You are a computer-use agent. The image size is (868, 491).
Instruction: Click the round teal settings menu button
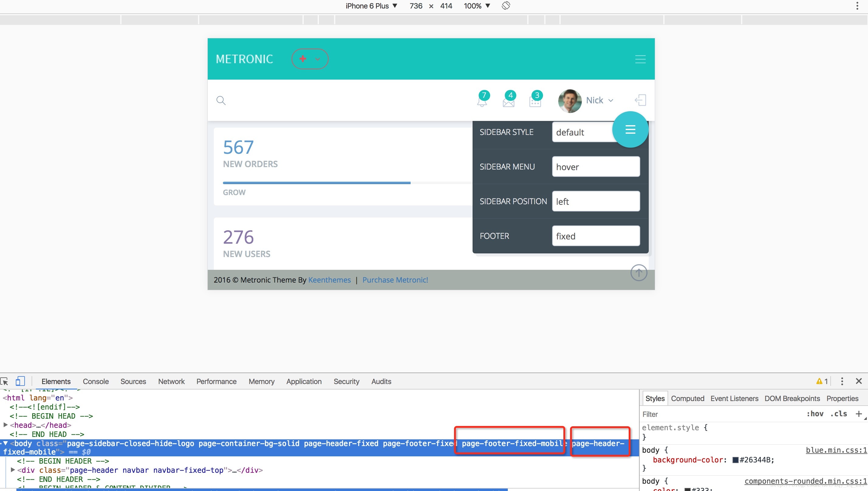pos(630,129)
